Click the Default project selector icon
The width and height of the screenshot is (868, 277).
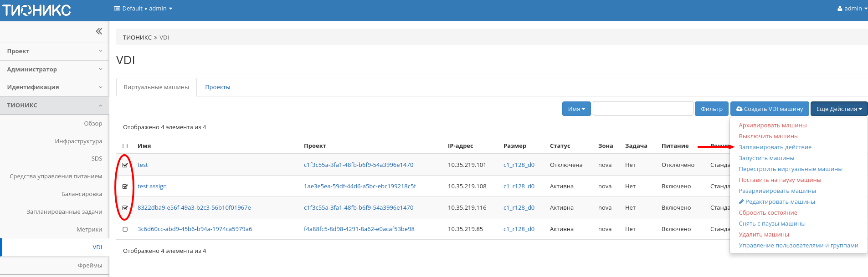pyautogui.click(x=117, y=9)
